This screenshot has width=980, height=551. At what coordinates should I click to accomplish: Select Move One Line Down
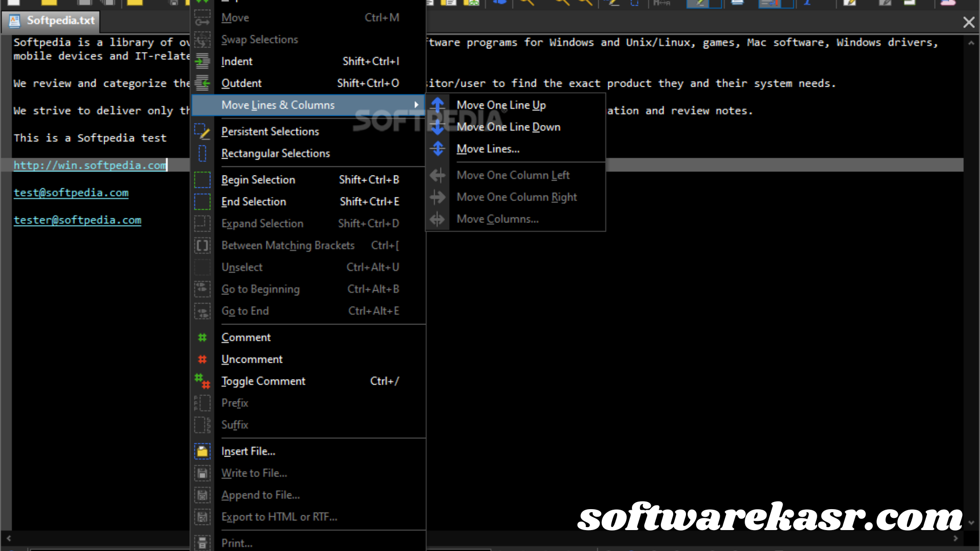point(516,127)
